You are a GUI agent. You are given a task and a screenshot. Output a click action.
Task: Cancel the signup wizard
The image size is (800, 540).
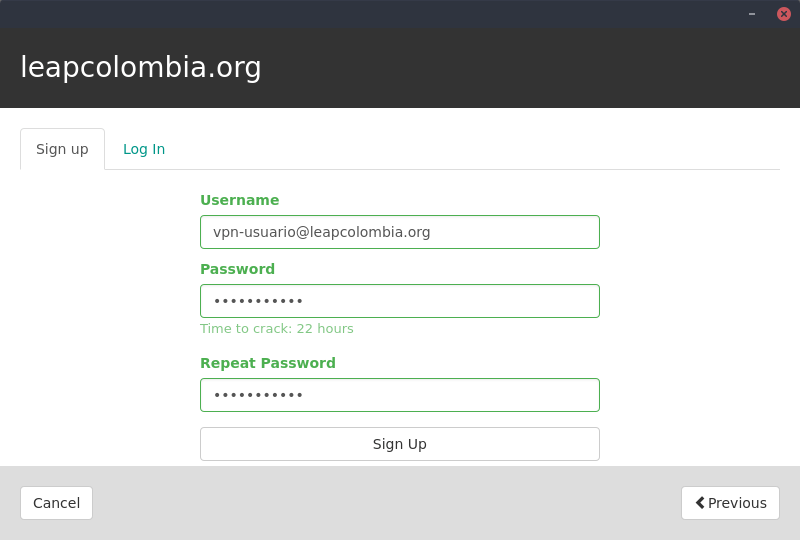[56, 503]
